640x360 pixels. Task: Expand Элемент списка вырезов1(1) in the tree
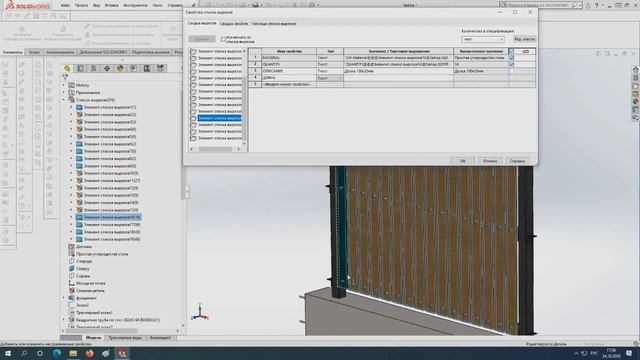click(71, 107)
